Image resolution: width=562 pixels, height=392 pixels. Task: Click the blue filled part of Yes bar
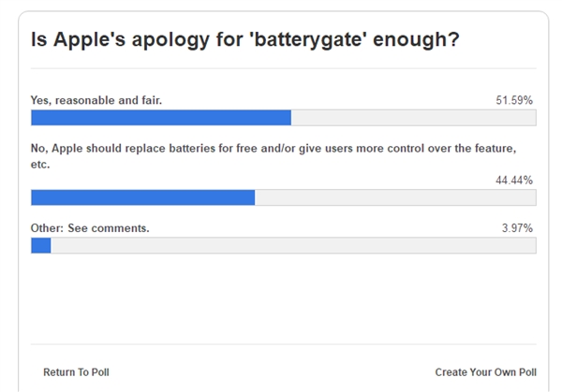[x=161, y=118]
